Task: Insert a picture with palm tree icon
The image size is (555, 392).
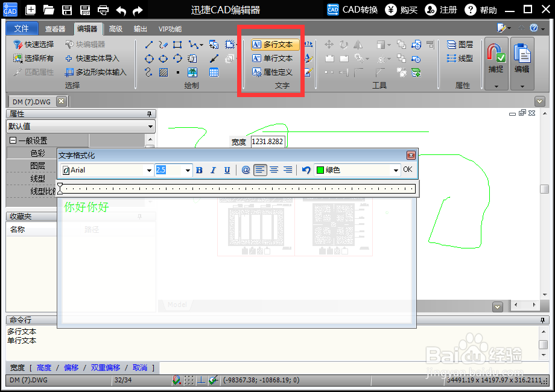Action: (192, 72)
